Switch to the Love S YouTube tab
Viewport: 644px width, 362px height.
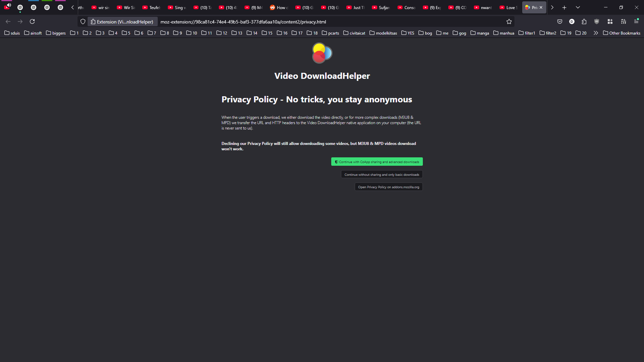pos(508,7)
